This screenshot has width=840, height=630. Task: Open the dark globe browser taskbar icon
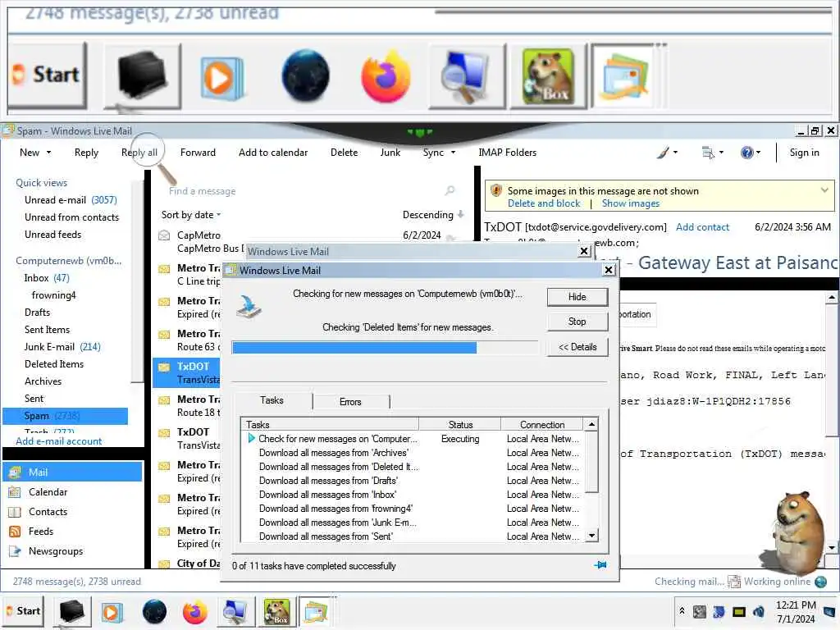pyautogui.click(x=154, y=612)
